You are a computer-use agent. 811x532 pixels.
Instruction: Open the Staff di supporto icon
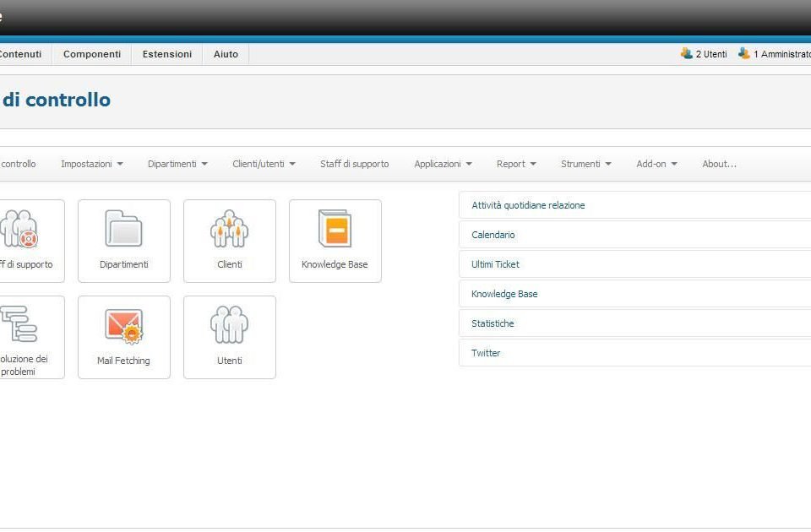point(20,230)
